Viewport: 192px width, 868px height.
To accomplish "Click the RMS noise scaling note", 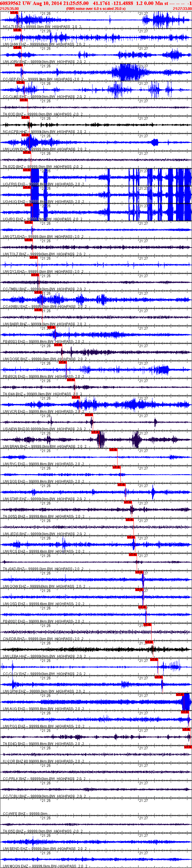I will click(x=96, y=8).
